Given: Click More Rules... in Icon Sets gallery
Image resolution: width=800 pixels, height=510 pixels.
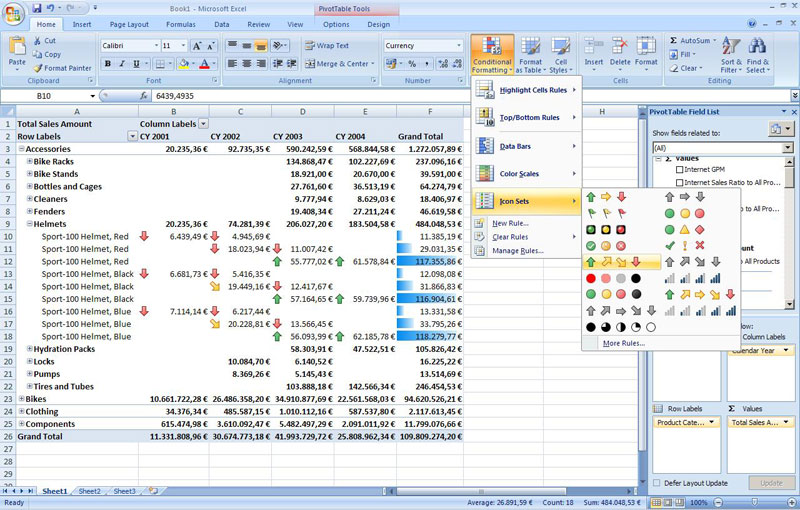Looking at the screenshot, I should click(623, 343).
